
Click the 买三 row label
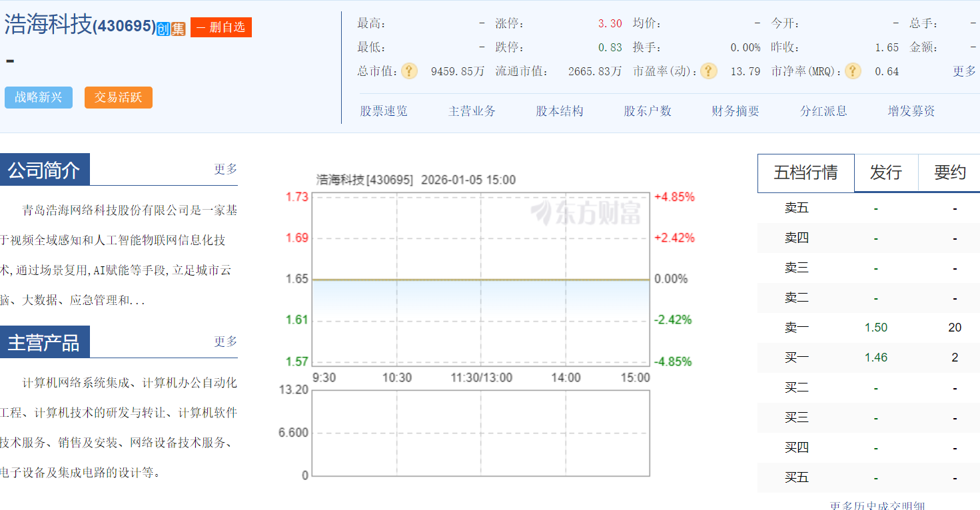(x=797, y=417)
